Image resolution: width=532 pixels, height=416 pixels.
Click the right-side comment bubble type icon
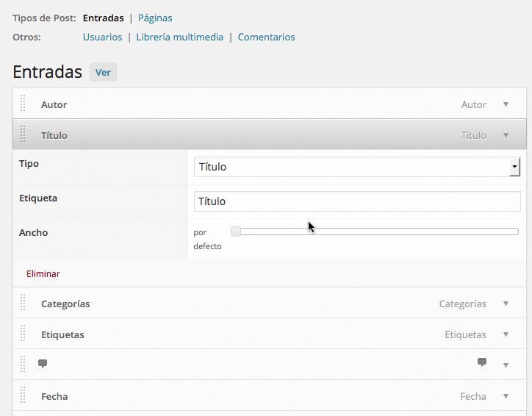tap(482, 362)
